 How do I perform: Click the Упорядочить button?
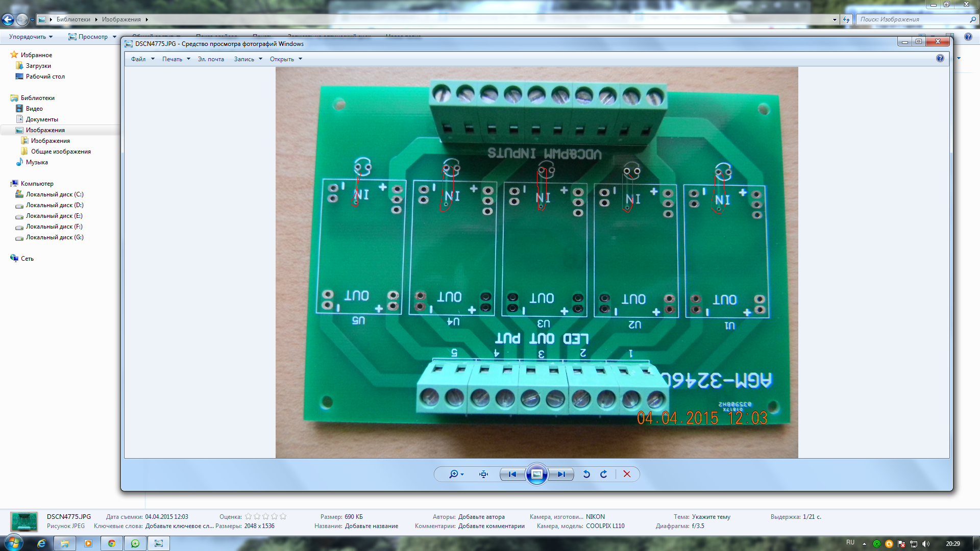point(31,37)
